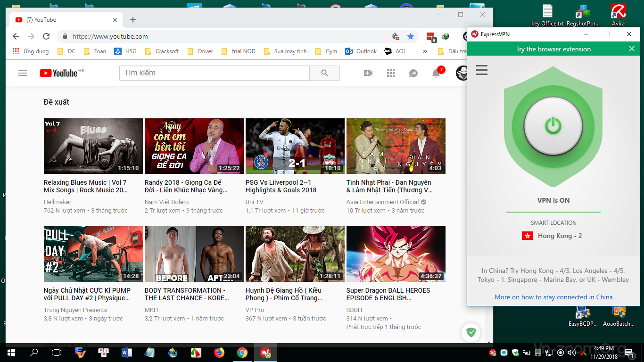This screenshot has width=644, height=362.
Task: Open the Gym bookmark folder
Action: 326,51
